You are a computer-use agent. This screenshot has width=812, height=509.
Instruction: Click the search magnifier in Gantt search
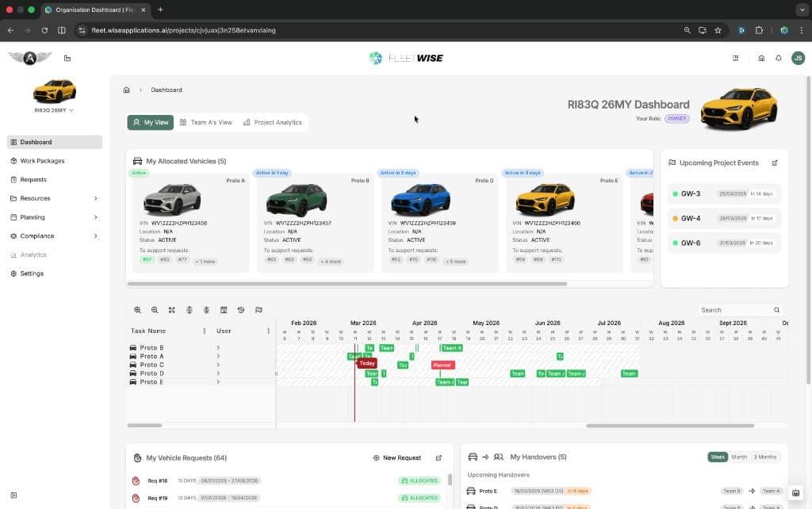pos(776,310)
